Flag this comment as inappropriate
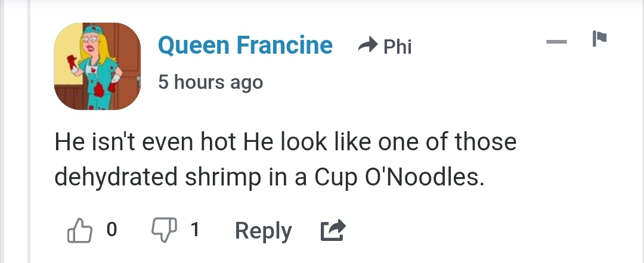 (x=600, y=39)
